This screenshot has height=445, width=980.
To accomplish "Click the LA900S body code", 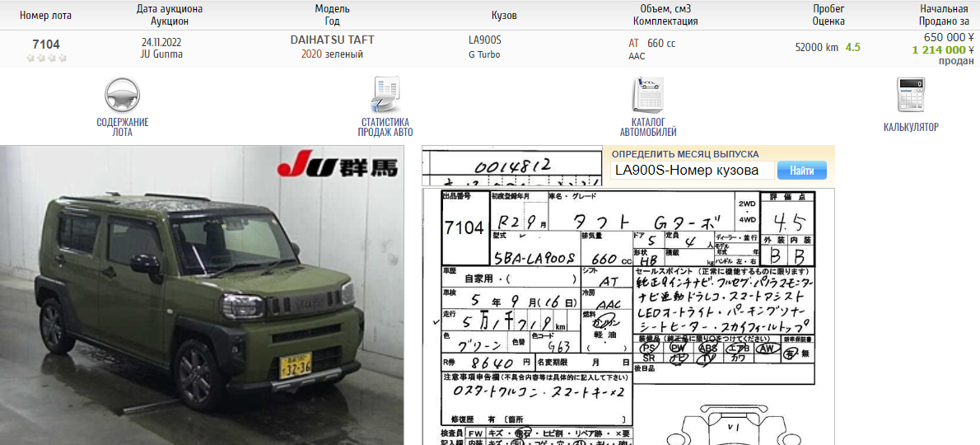I will 484,40.
